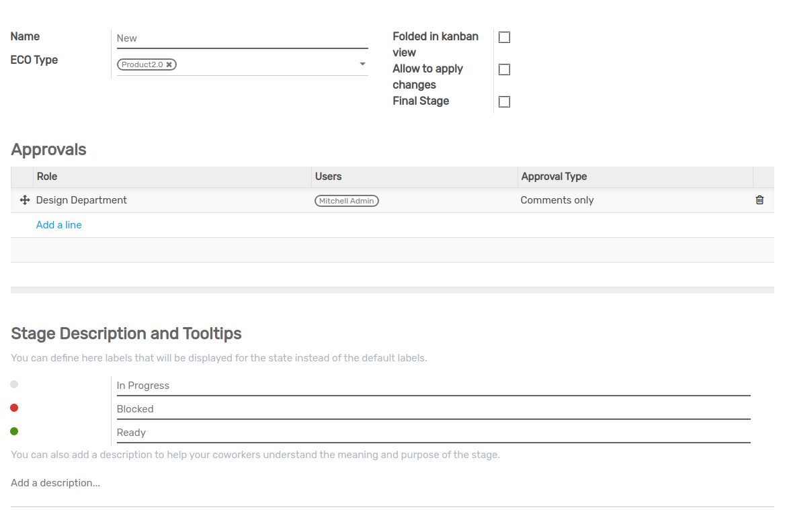The image size is (785, 532).
Task: Focus the stage Name input field
Action: pos(243,38)
